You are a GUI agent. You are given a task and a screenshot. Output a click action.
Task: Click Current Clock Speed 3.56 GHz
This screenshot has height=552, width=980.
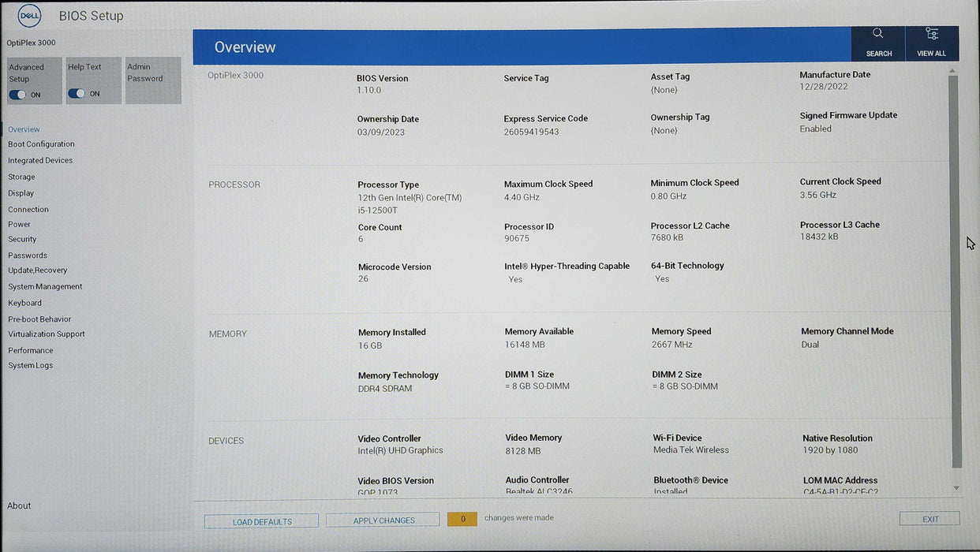[817, 195]
